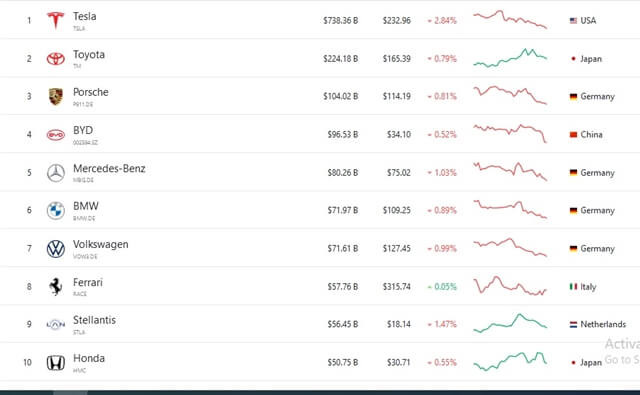640x395 pixels.
Task: Click the Mercedes-Benz star logo
Action: pyautogui.click(x=56, y=173)
